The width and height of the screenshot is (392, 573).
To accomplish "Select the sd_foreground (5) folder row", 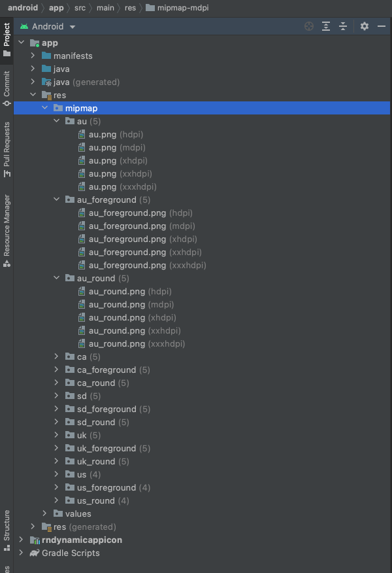I will coord(201,409).
